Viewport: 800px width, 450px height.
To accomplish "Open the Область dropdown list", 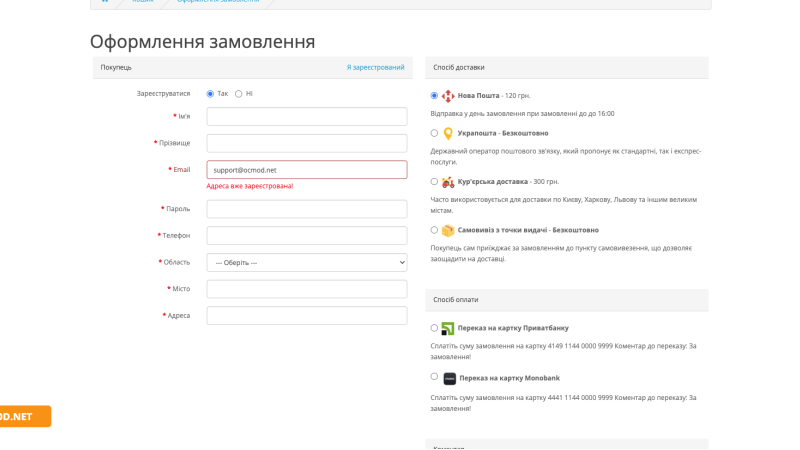I will pyautogui.click(x=307, y=262).
